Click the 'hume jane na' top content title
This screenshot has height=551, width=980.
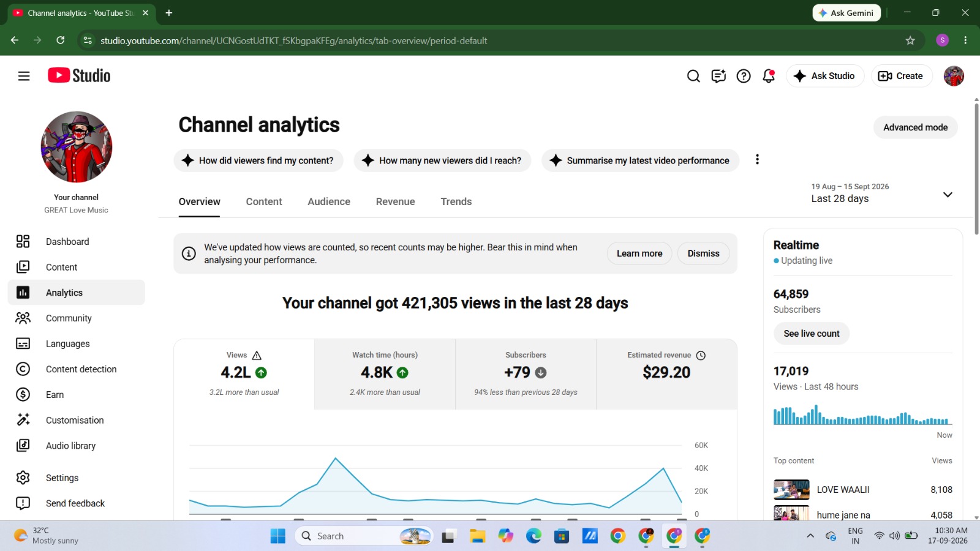coord(843,515)
